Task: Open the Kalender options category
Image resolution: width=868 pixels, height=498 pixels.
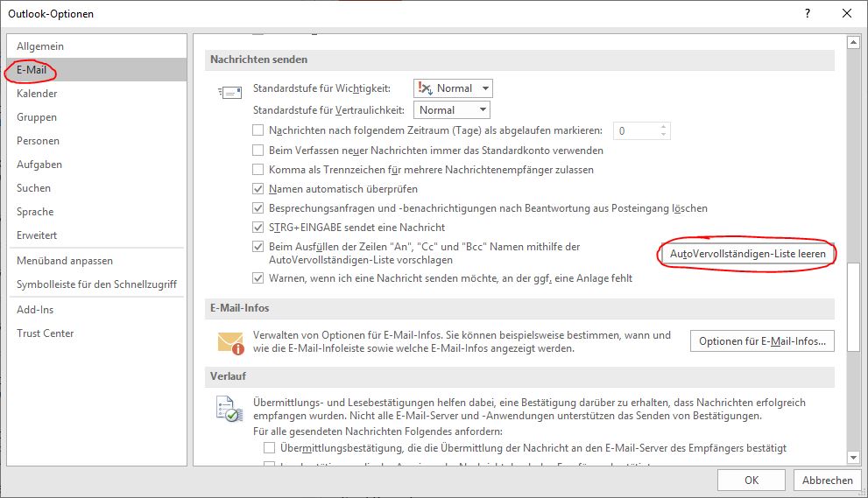Action: (x=97, y=94)
